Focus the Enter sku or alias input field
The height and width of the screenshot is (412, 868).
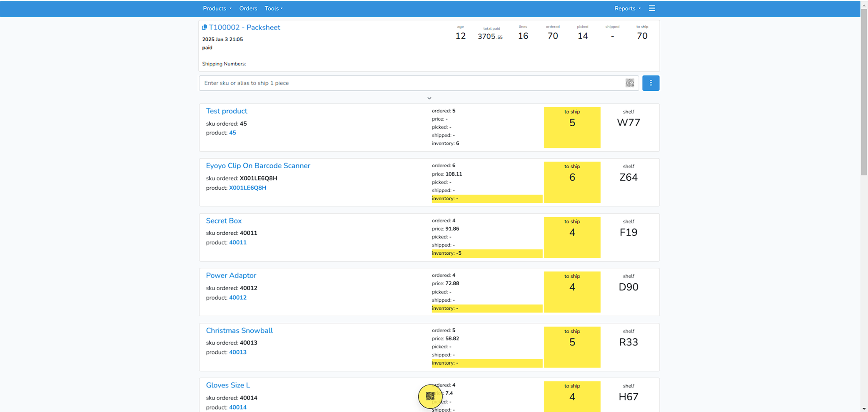[x=412, y=83]
